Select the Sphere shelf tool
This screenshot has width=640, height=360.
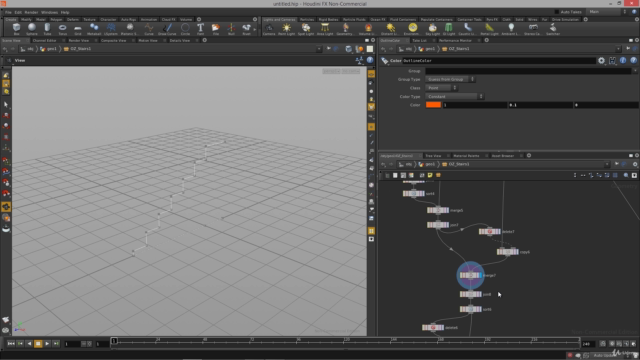pos(32,29)
